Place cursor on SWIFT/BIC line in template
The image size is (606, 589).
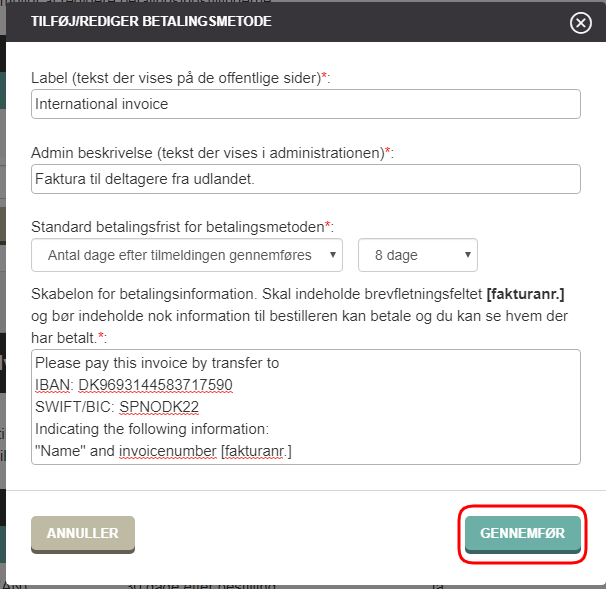(117, 407)
